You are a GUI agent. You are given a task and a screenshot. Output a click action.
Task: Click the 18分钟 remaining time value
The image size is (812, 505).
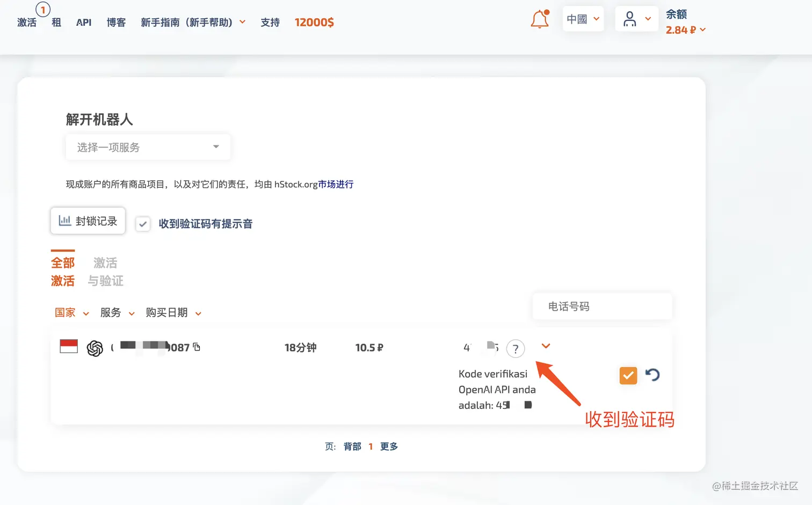tap(301, 348)
